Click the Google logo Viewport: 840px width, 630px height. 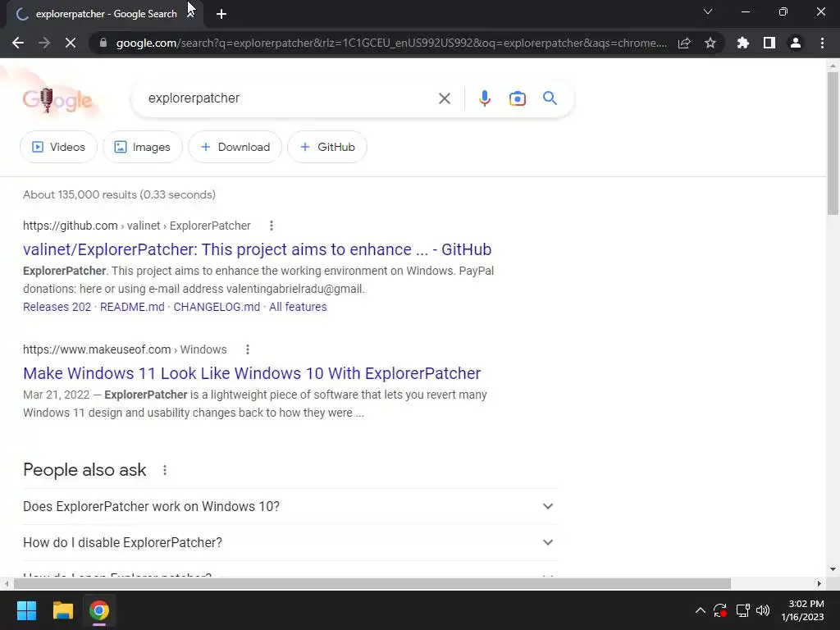[57, 99]
